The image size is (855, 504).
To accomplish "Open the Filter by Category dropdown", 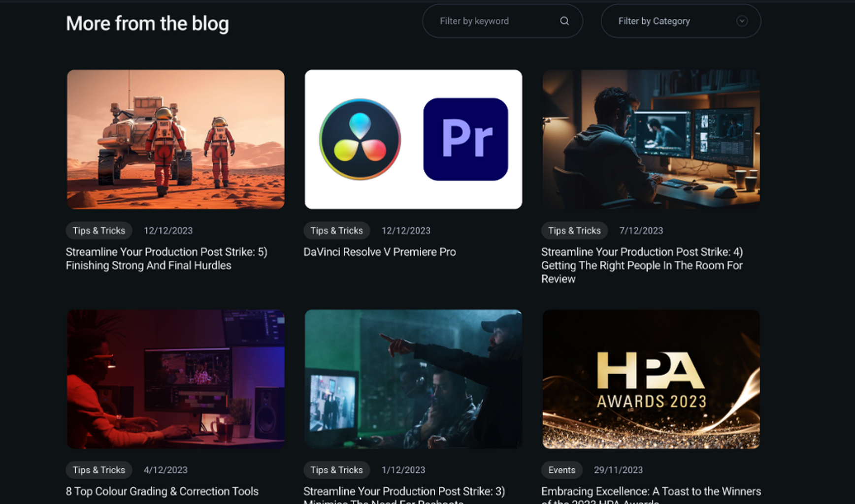I will click(681, 21).
